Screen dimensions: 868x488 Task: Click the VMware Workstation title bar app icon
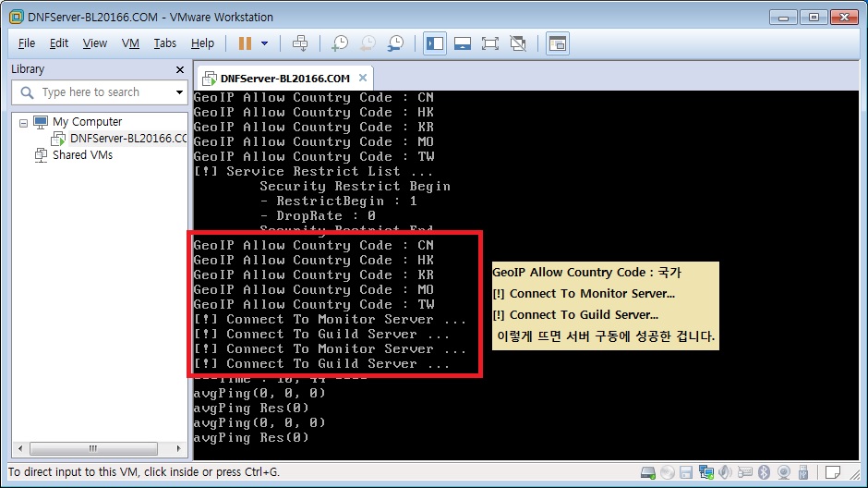(x=17, y=18)
